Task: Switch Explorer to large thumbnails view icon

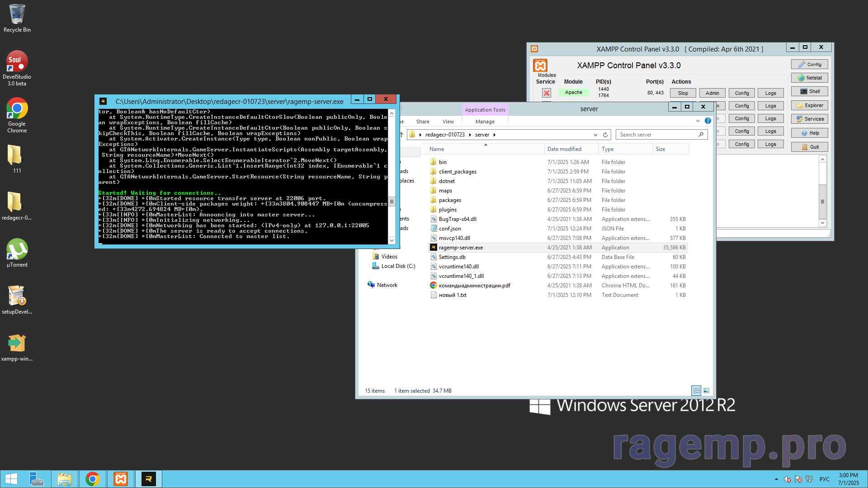Action: point(706,391)
